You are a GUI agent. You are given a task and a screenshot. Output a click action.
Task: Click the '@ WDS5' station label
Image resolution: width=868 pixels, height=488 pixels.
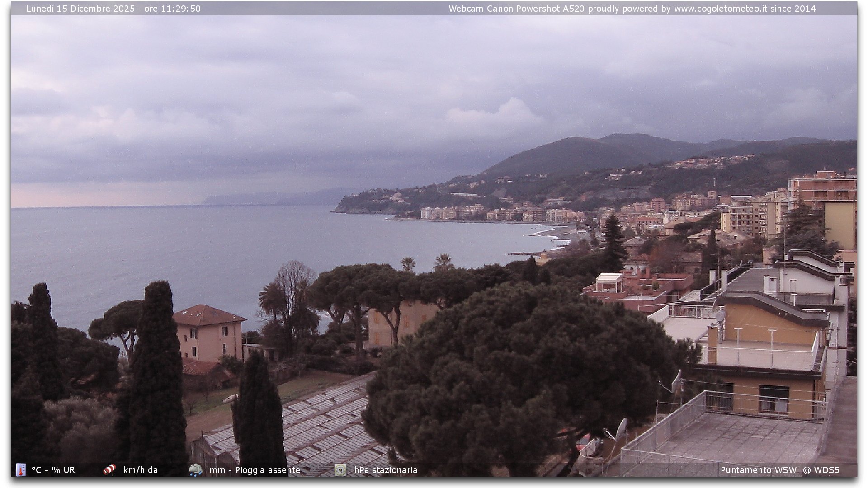(x=821, y=470)
